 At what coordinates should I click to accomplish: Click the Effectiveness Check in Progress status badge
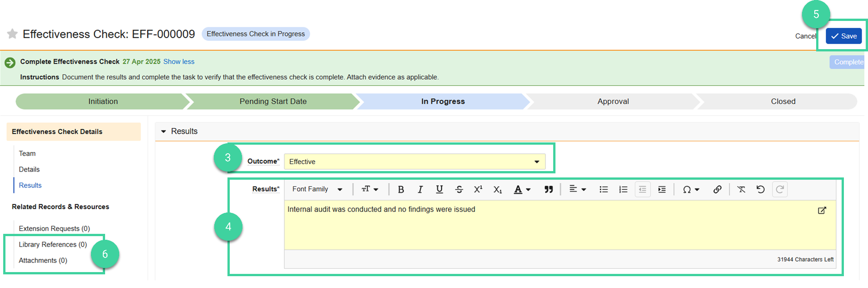(256, 34)
